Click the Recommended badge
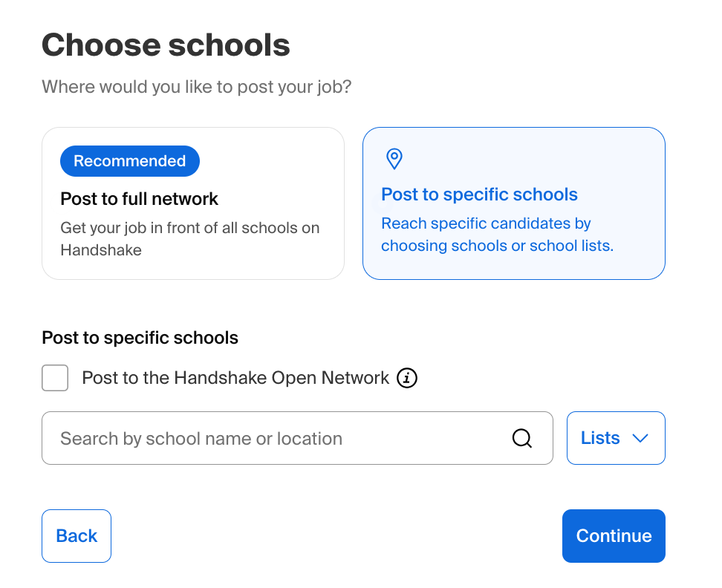Viewport: 722px width, 588px height. coord(129,160)
